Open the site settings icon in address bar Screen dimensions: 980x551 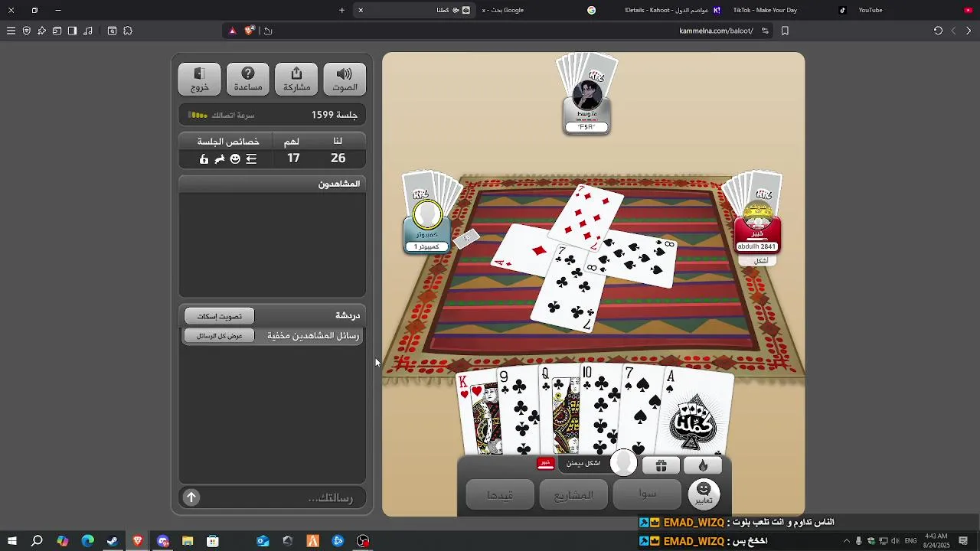coord(765,31)
